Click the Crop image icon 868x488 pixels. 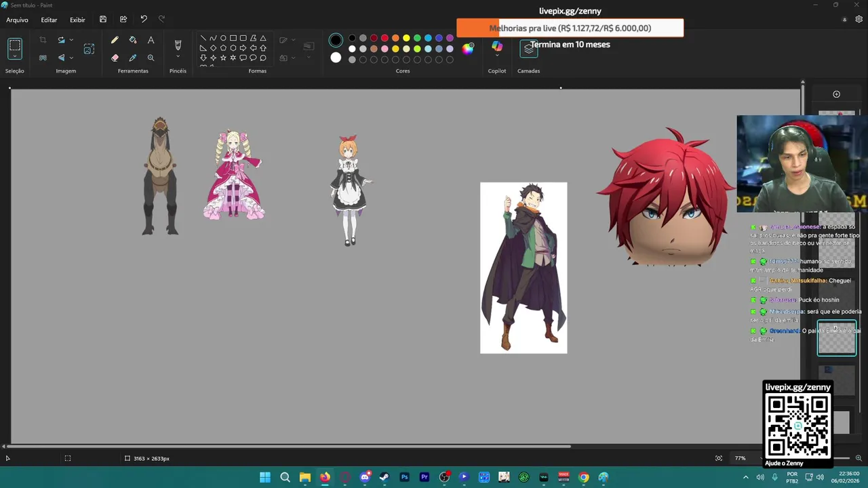[x=43, y=40]
